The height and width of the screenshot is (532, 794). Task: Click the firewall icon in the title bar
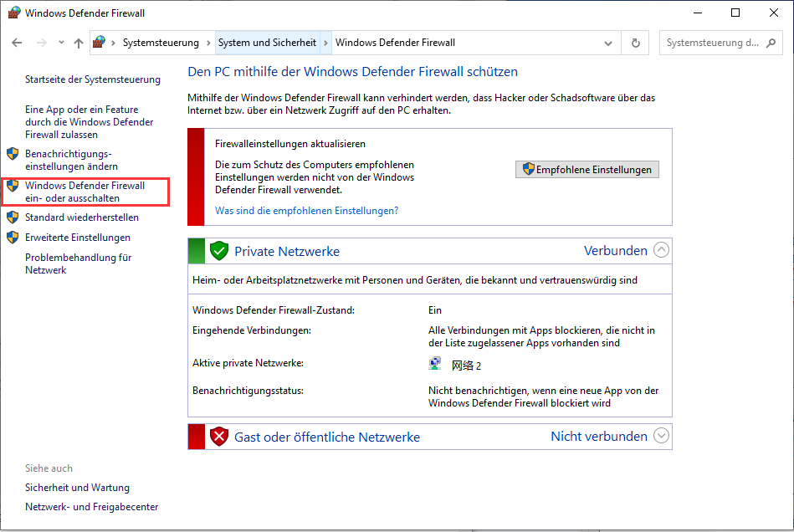14,13
